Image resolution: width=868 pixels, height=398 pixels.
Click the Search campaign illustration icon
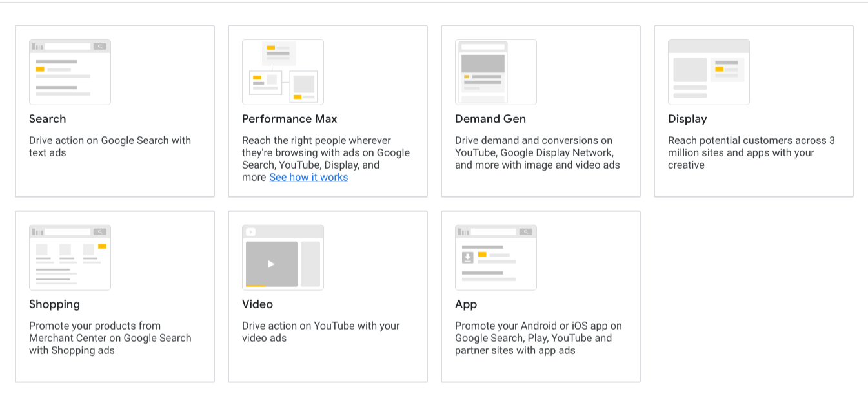tap(70, 72)
